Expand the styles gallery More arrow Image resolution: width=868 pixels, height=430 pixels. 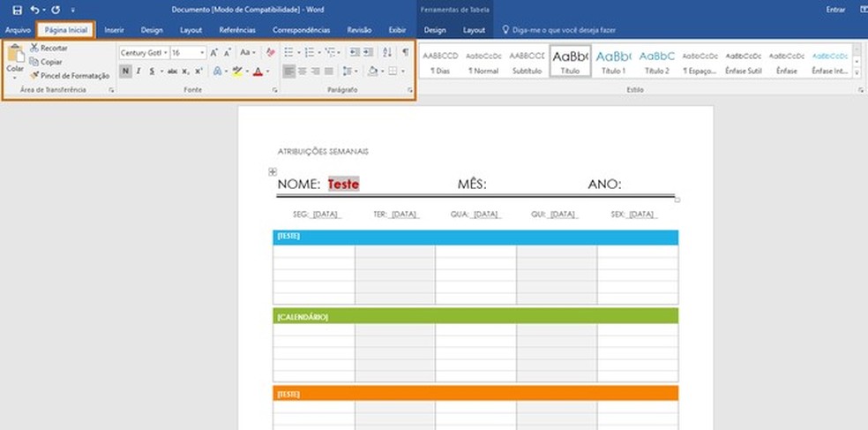pyautogui.click(x=857, y=73)
